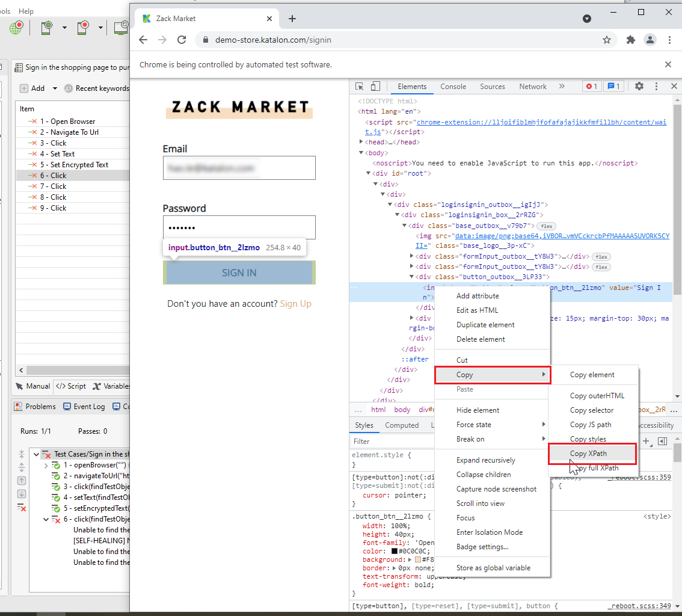Viewport: 682px width, 616px height.
Task: Open the Script tab in Katalon
Action: tap(71, 386)
